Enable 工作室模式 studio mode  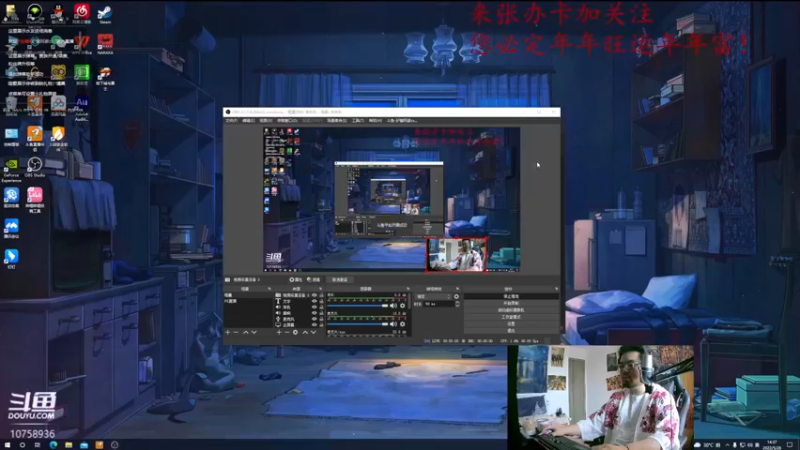[511, 317]
